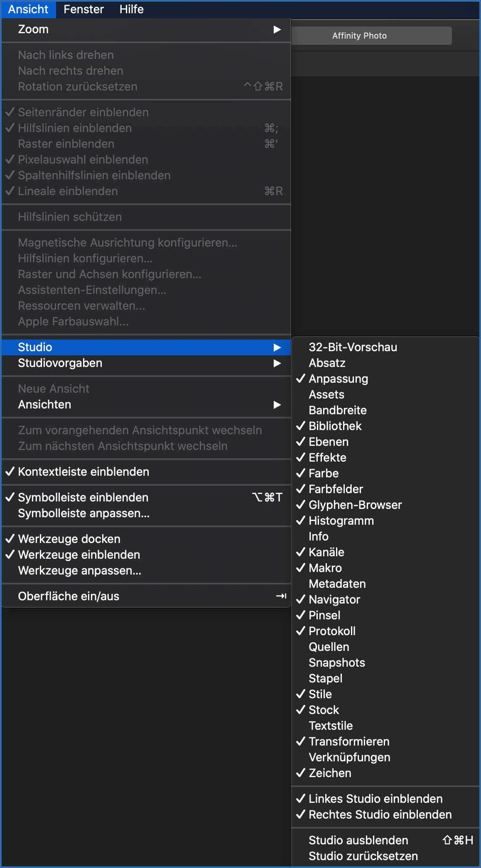Screen dimensions: 481x868
Task: Open the Hilfe menu
Action: pyautogui.click(x=131, y=9)
